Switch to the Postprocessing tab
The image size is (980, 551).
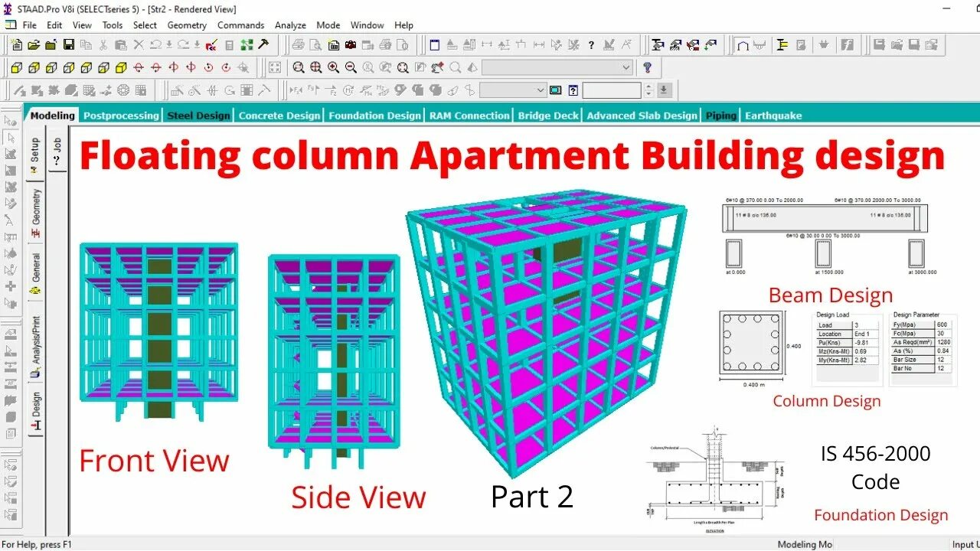[120, 116]
